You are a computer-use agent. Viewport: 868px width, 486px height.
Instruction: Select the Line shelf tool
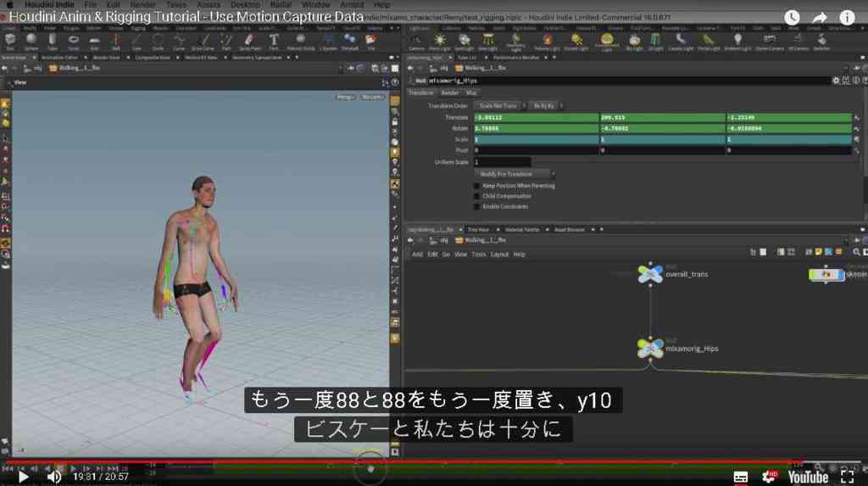(x=136, y=41)
